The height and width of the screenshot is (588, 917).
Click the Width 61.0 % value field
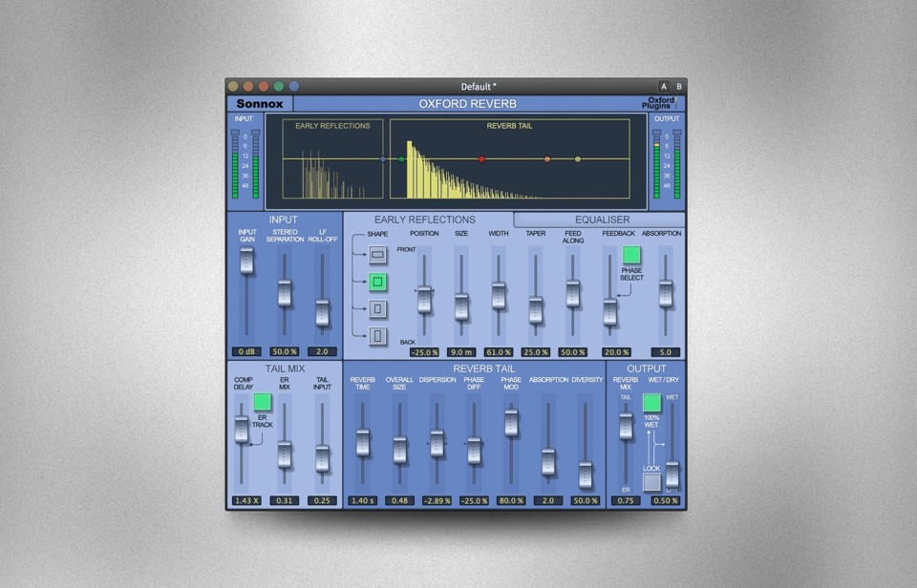pyautogui.click(x=499, y=352)
